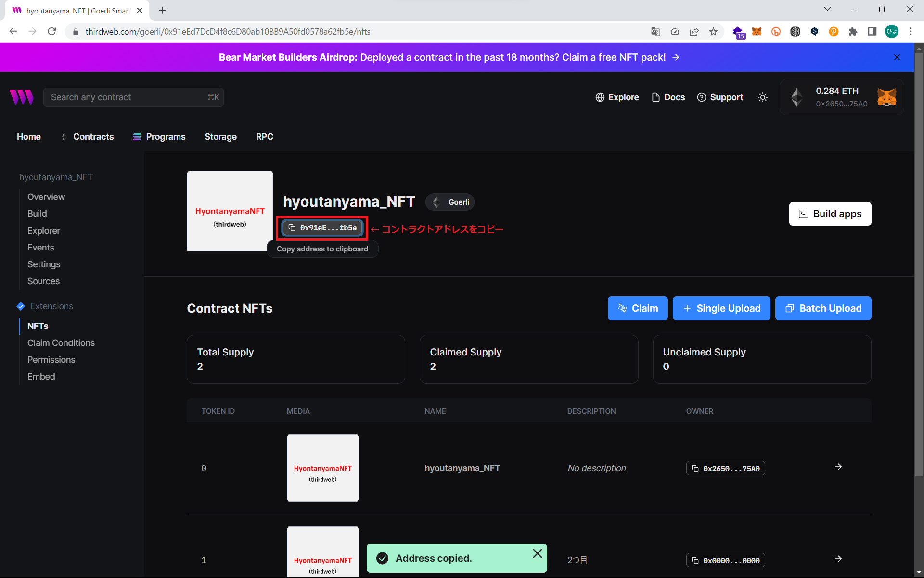924x578 pixels.
Task: Click the Batch Upload button
Action: point(823,308)
